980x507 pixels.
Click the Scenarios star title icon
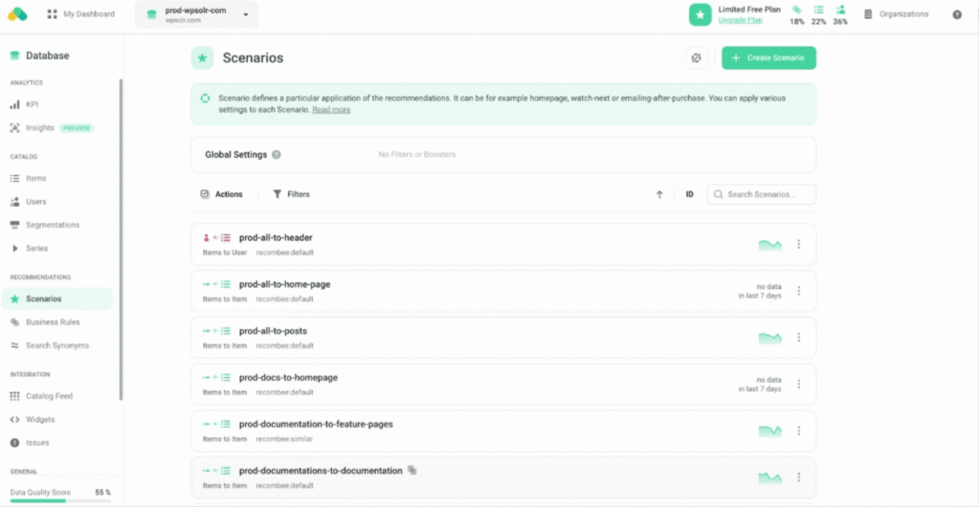click(x=202, y=58)
